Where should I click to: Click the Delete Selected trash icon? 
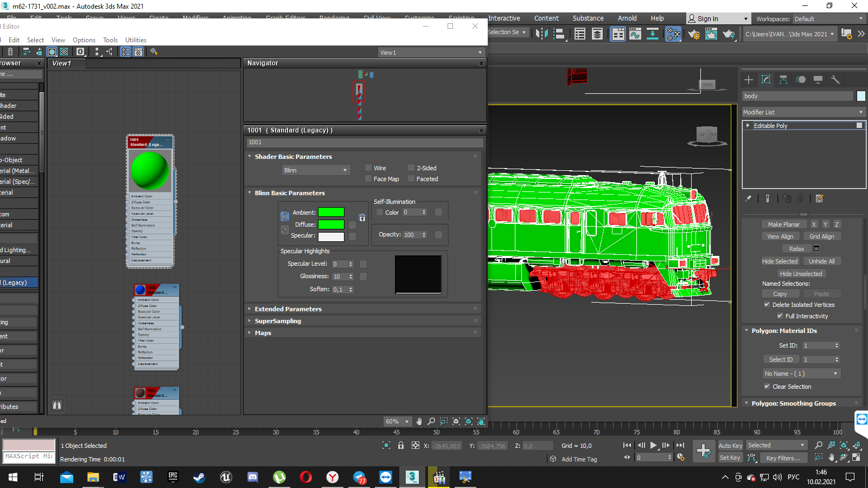pyautogui.click(x=10, y=52)
